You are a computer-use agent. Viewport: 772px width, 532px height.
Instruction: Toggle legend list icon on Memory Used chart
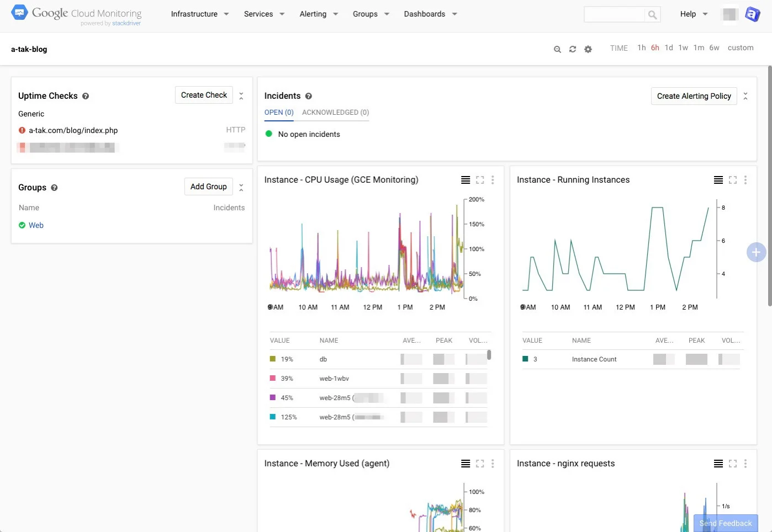tap(466, 464)
